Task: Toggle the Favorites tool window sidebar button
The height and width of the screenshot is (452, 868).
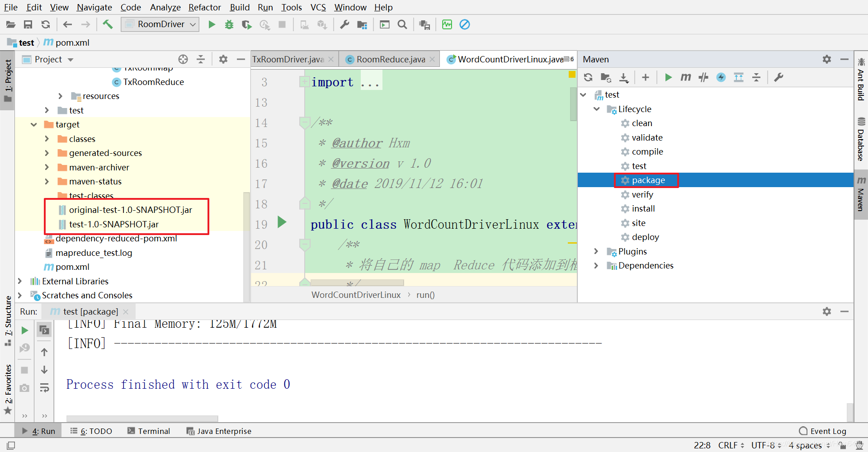Action: [x=8, y=389]
